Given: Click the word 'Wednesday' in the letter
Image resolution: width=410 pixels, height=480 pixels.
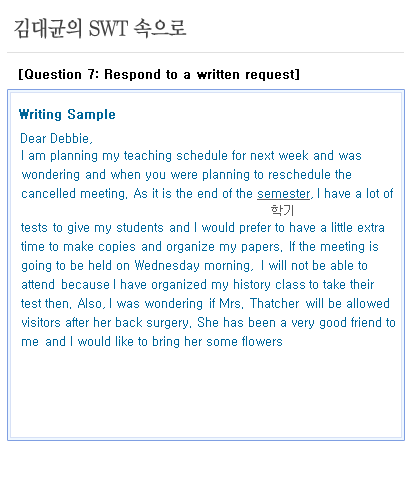Looking at the screenshot, I should click(x=167, y=266).
